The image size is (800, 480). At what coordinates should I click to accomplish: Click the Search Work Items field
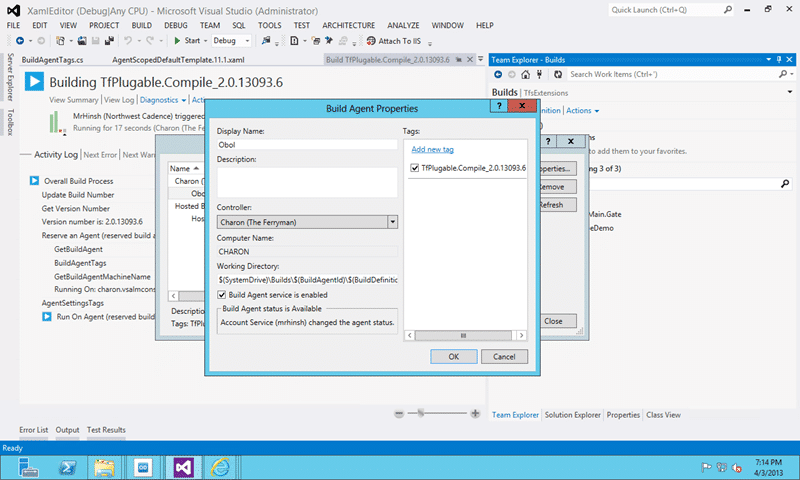coord(671,74)
